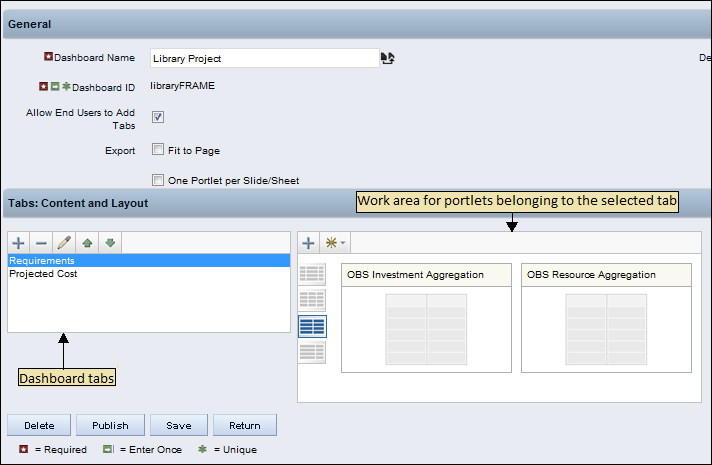Screen dimensions: 712x465
Task: Select the OBS Investment Aggregation portlet header
Action: pos(426,275)
